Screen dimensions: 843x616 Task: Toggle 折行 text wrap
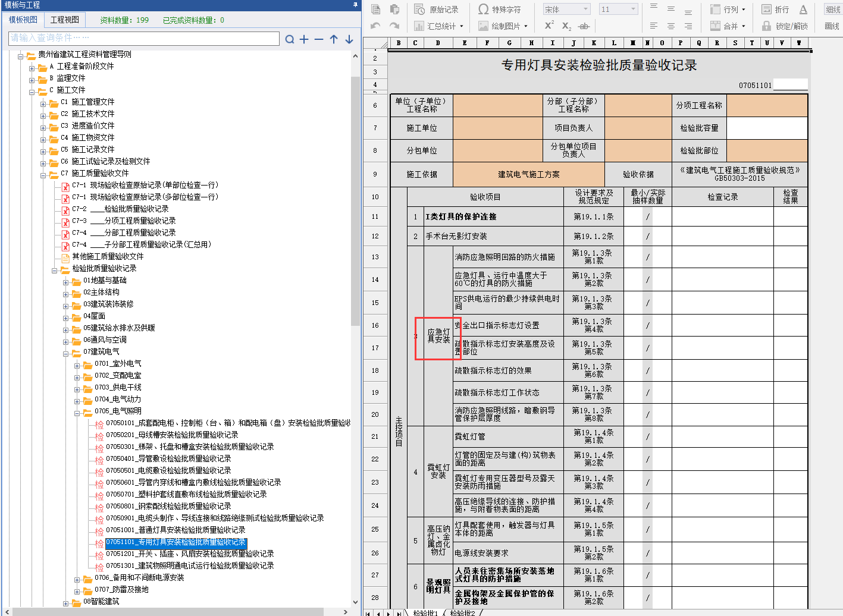coord(776,10)
